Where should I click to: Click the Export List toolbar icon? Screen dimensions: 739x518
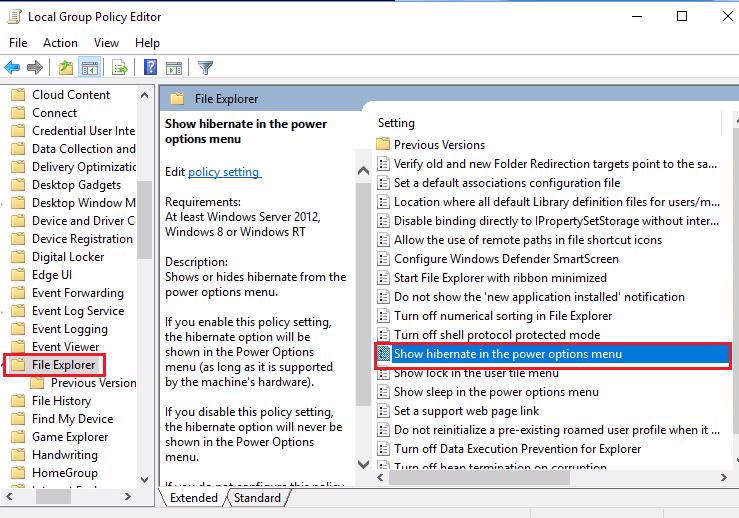pyautogui.click(x=120, y=68)
